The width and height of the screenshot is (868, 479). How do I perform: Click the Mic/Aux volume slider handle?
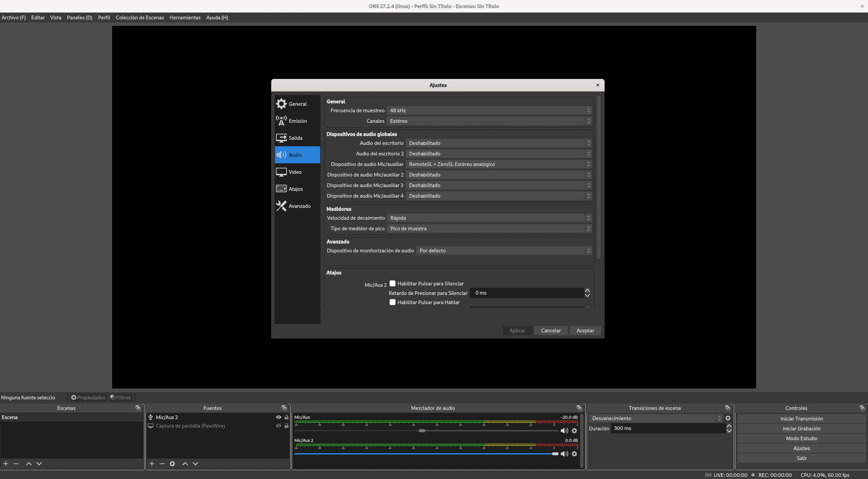point(422,431)
